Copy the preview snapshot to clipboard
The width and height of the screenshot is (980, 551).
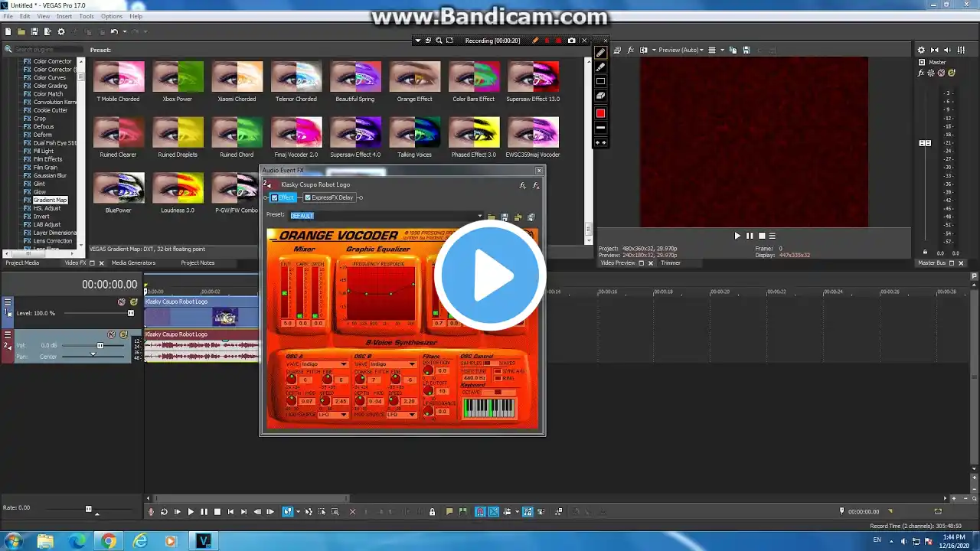(733, 50)
